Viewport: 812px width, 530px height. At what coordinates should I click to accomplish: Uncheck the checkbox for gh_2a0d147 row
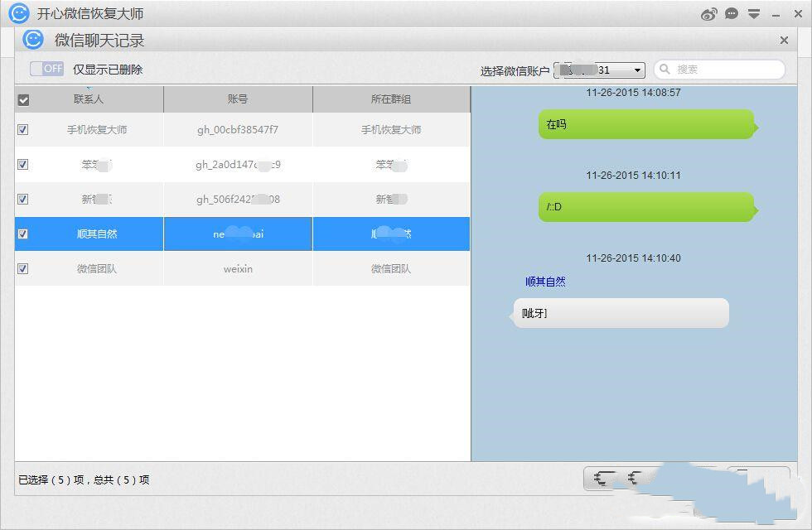[x=23, y=164]
